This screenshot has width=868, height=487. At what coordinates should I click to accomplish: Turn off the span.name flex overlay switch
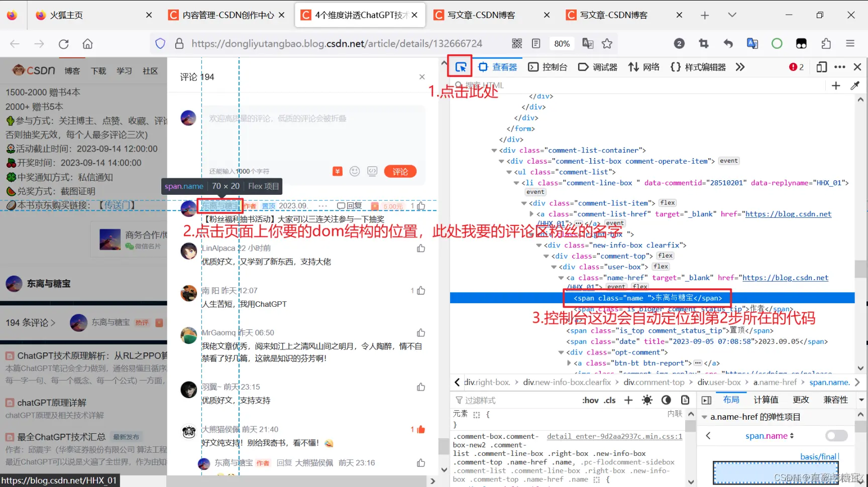(836, 435)
